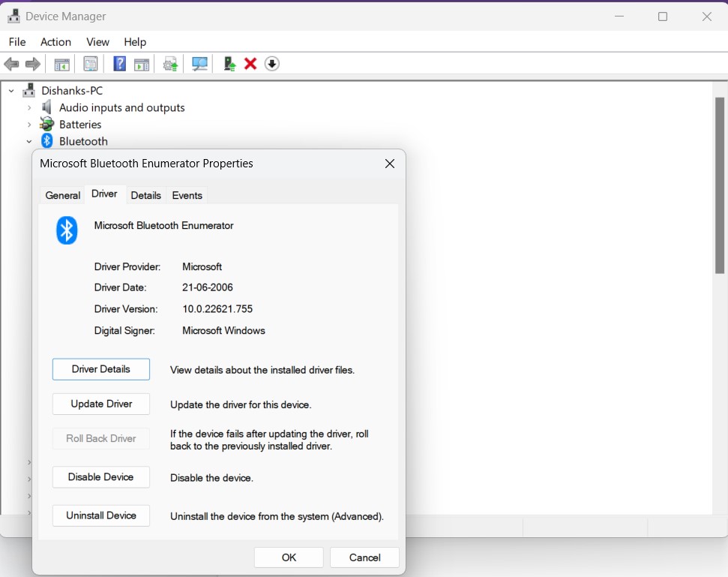Image resolution: width=728 pixels, height=577 pixels.
Task: Click the Disable Device button
Action: [101, 477]
